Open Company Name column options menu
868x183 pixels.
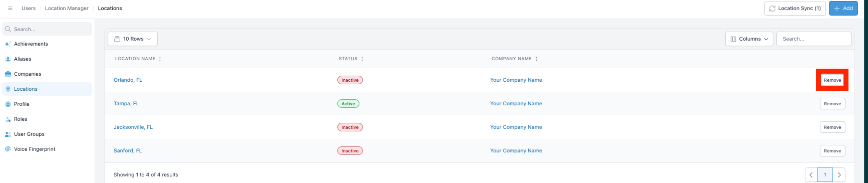point(537,59)
